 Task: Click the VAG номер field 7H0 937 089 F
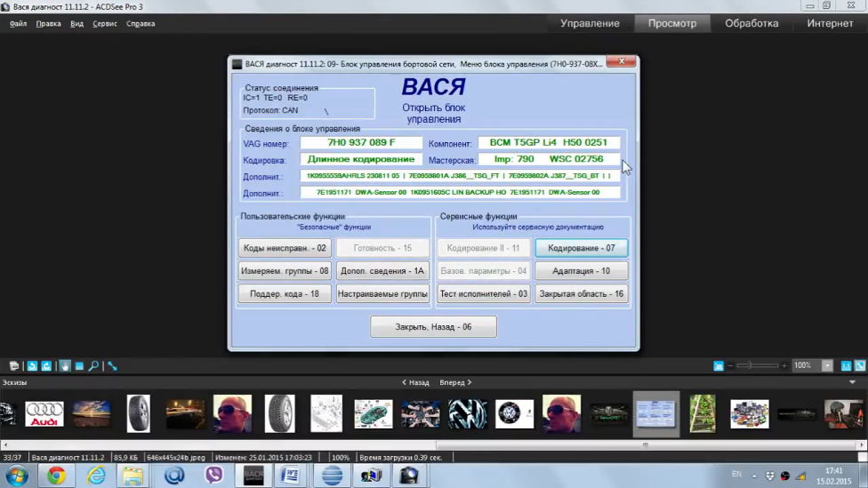361,143
